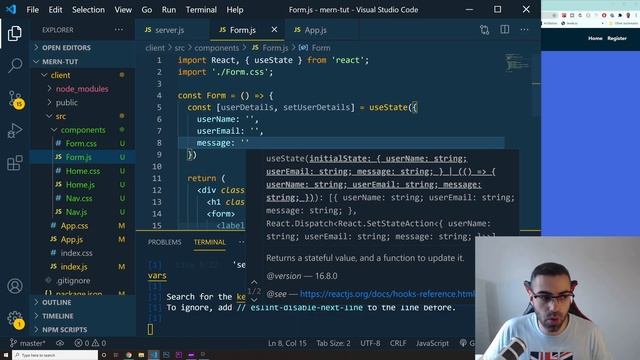
Task: Change the Tab Size: 2 indentation setting
Action: click(x=333, y=343)
